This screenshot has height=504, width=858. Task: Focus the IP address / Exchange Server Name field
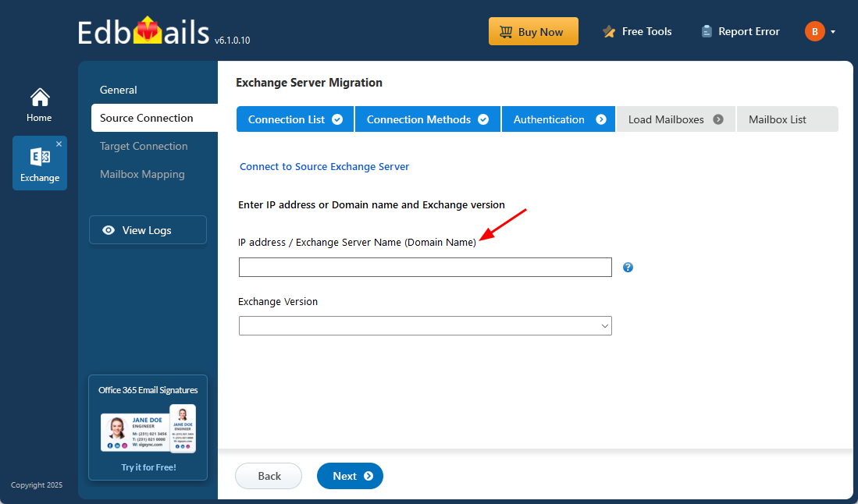click(425, 268)
